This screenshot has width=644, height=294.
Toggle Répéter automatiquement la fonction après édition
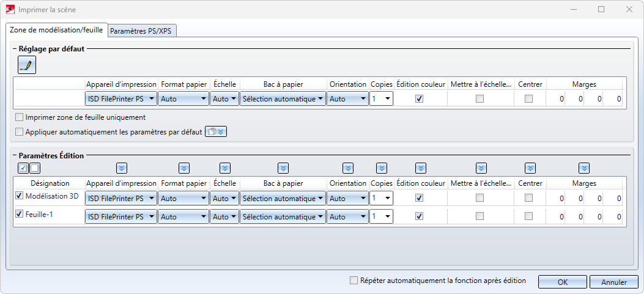353,281
